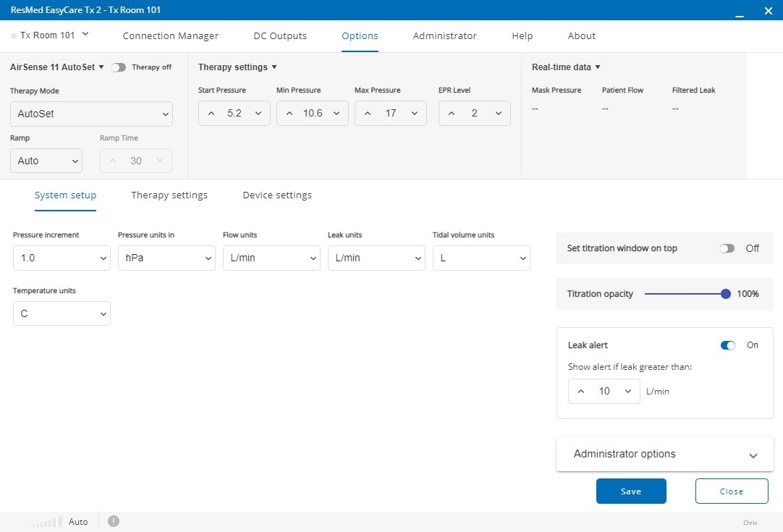The height and width of the screenshot is (532, 783).
Task: Close the EasyCare Tx window
Action: (x=769, y=11)
